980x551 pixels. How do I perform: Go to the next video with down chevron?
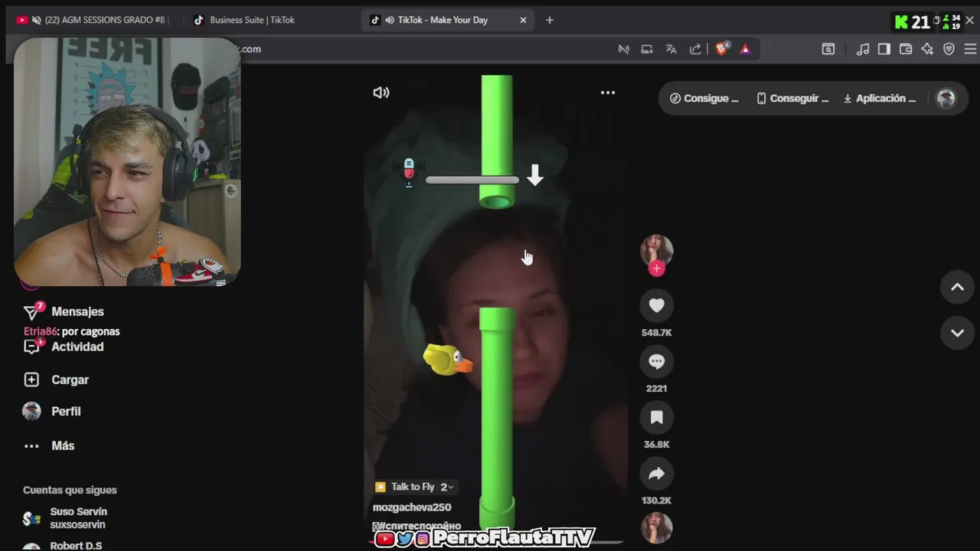(957, 333)
